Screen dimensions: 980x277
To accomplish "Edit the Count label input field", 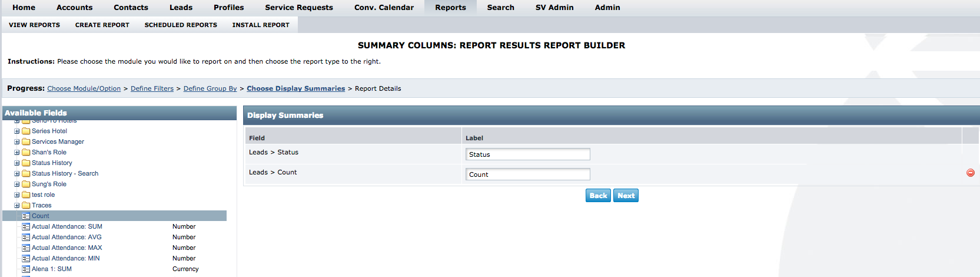I will (x=528, y=174).
